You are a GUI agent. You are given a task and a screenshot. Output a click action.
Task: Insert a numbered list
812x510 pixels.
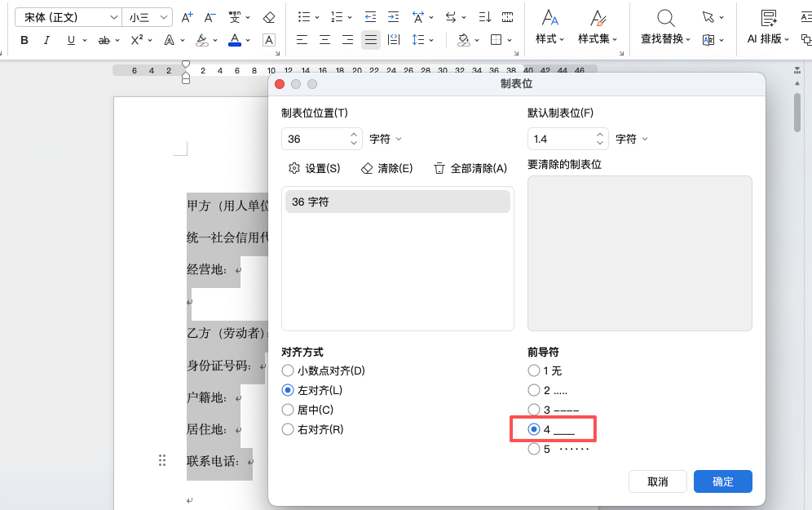(338, 17)
